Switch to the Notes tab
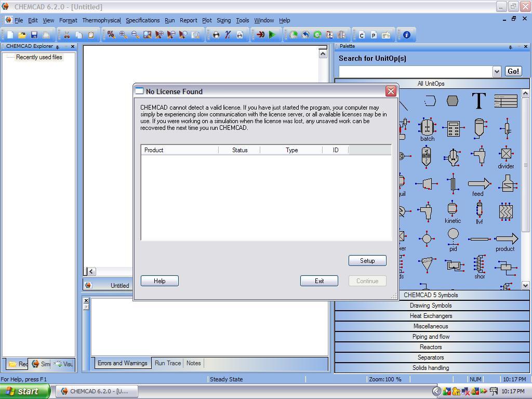 click(x=193, y=363)
